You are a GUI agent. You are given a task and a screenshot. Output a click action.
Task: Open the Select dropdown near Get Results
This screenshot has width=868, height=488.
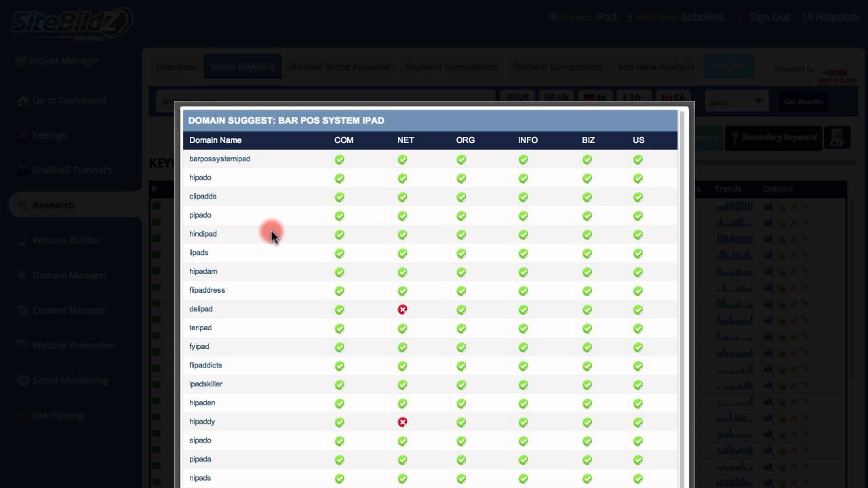click(x=736, y=102)
